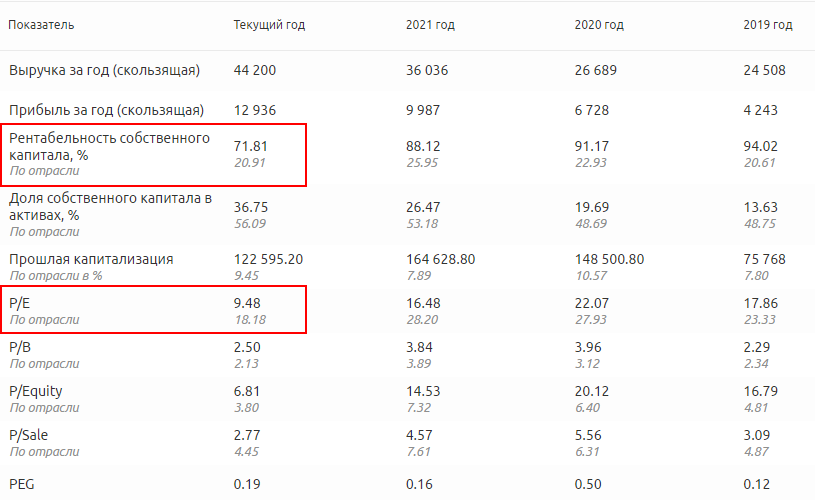Select the "Текущий год" column header
The width and height of the screenshot is (815, 500).
[x=269, y=25]
